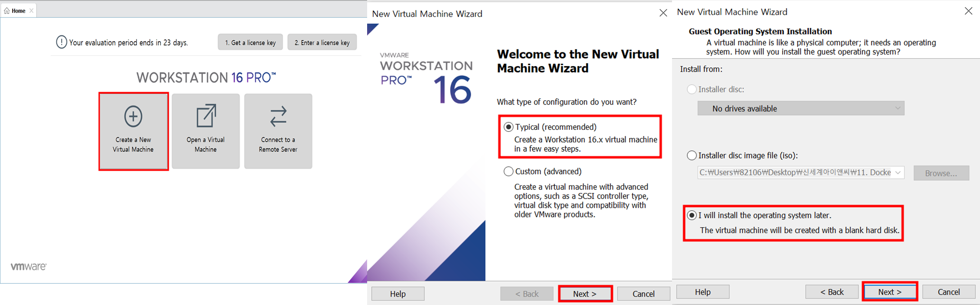980x305 pixels.
Task: Click text 'Your evaluation period ends in 23 days.'
Action: tap(128, 43)
